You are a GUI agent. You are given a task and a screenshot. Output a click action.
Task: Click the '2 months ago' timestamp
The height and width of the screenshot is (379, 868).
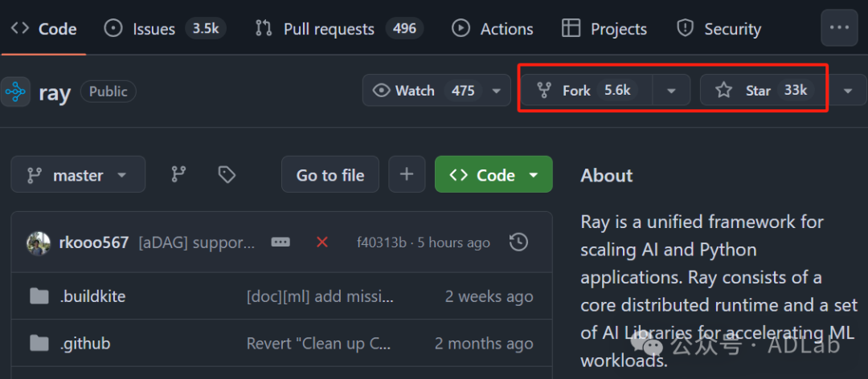pyautogui.click(x=484, y=344)
